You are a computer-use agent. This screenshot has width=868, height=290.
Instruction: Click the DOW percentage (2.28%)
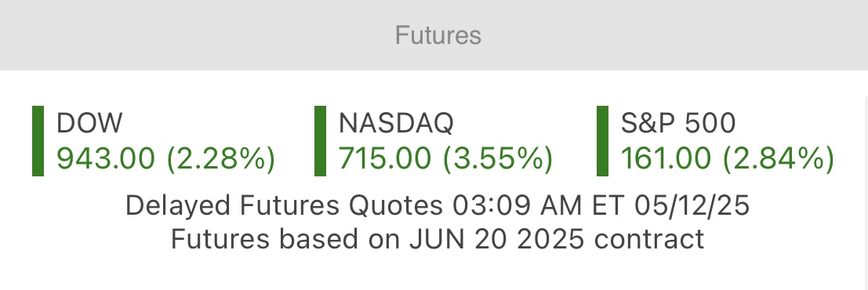tap(221, 159)
